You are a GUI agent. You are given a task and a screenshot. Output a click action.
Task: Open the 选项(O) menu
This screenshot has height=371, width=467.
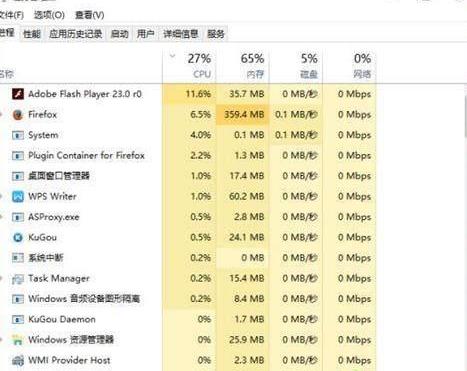[x=49, y=15]
